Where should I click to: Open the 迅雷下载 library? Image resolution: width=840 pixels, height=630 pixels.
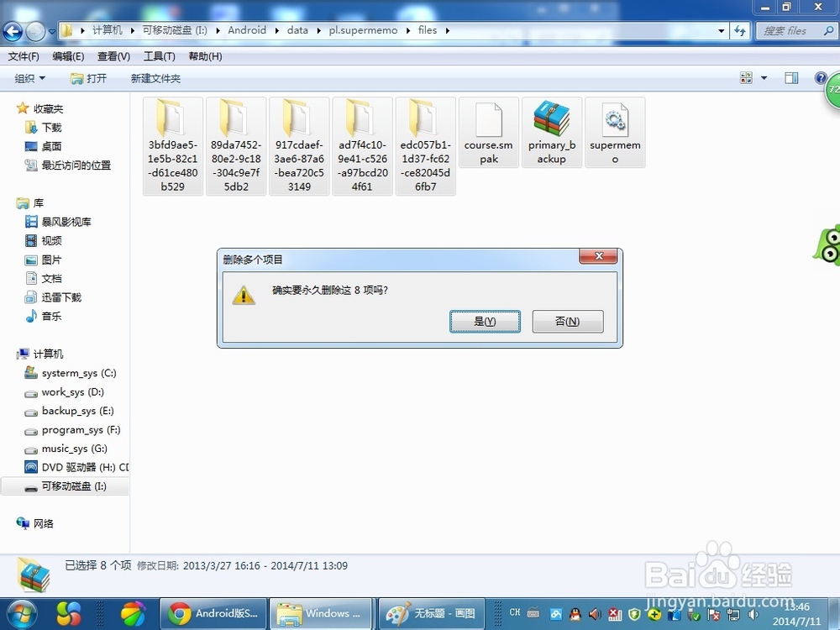point(61,297)
